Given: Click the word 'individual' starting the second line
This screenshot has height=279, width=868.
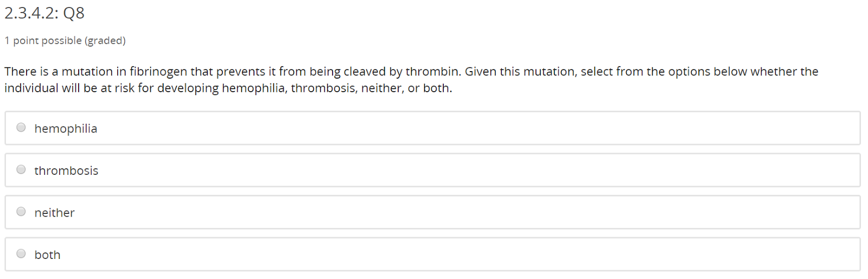Looking at the screenshot, I should tap(31, 88).
